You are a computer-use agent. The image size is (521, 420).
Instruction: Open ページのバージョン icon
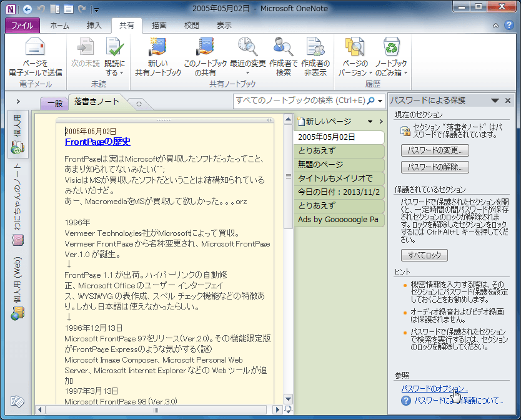click(355, 46)
